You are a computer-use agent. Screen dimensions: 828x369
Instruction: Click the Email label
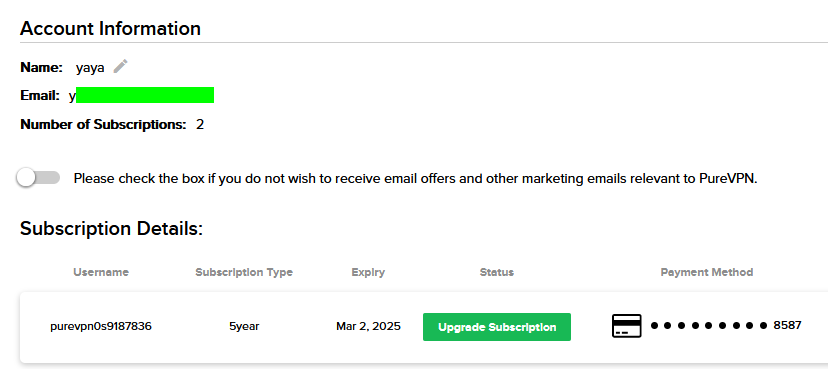[40, 96]
